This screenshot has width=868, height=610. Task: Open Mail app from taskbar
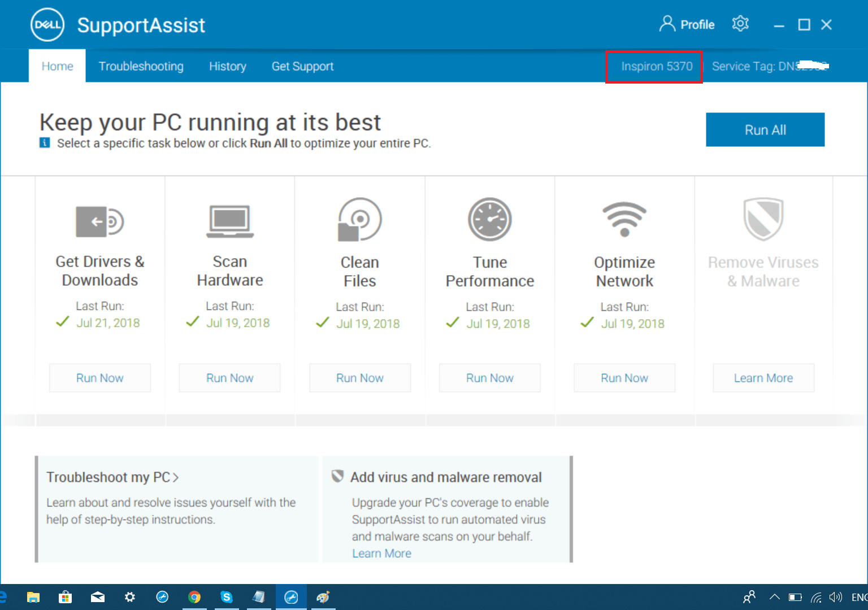98,597
